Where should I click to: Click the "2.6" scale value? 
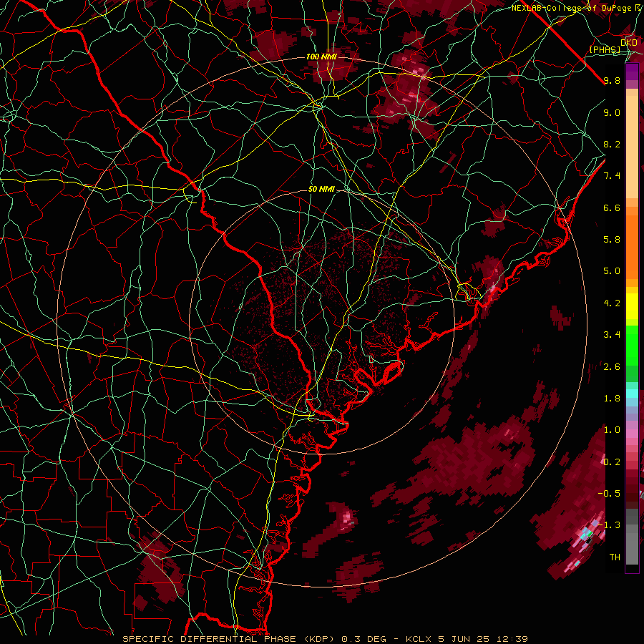pos(612,367)
